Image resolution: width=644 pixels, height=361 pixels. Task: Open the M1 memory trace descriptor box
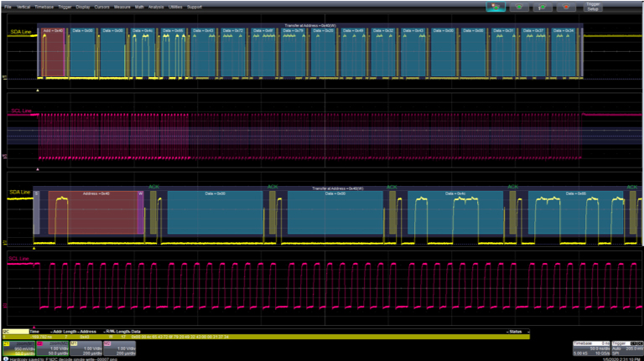tap(84, 348)
